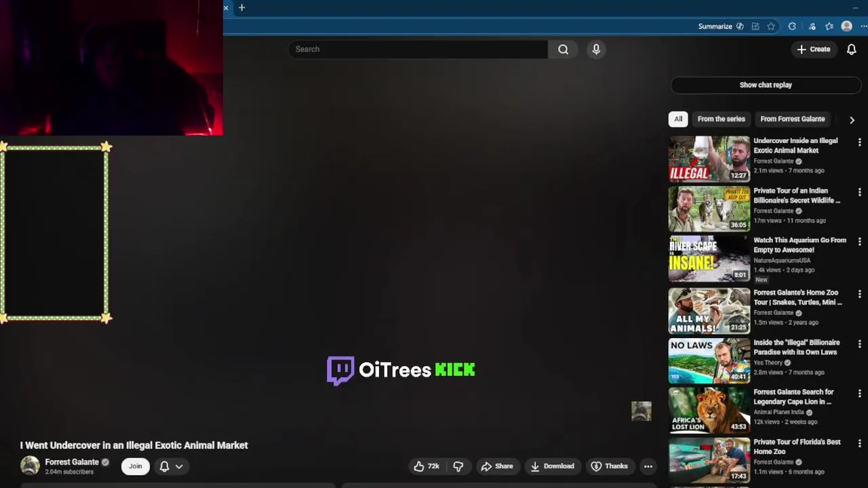The height and width of the screenshot is (488, 868).
Task: Like the video with thumbs up 72k
Action: pos(427,466)
